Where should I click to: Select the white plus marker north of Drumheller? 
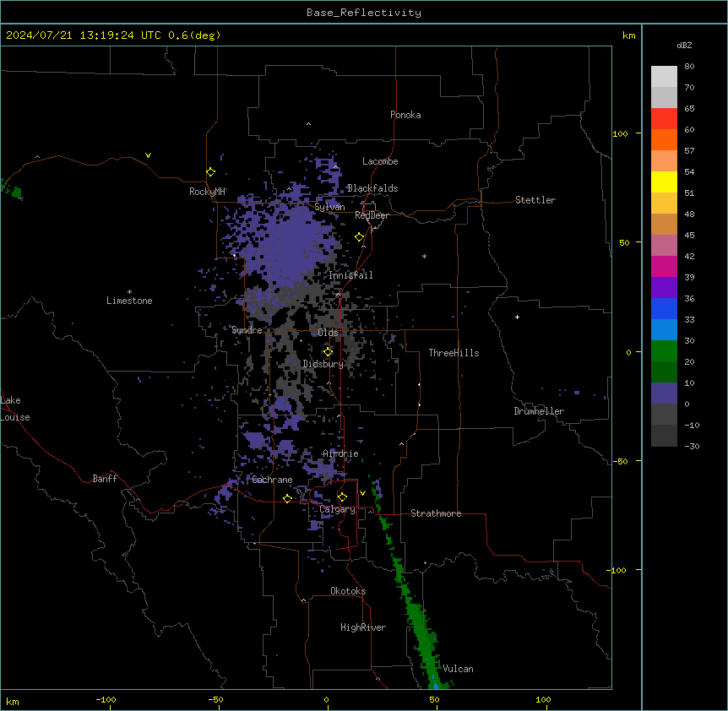pos(517,317)
